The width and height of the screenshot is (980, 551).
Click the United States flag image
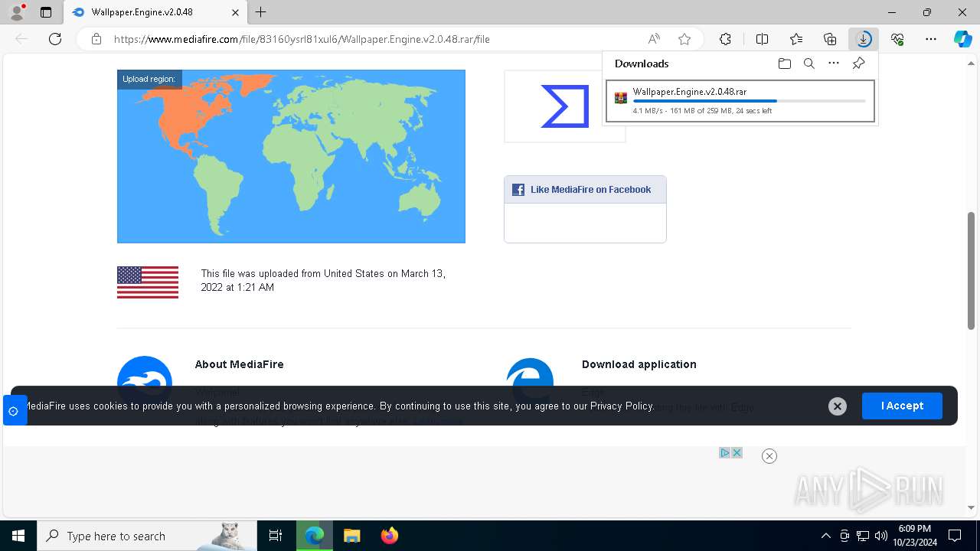tap(148, 282)
